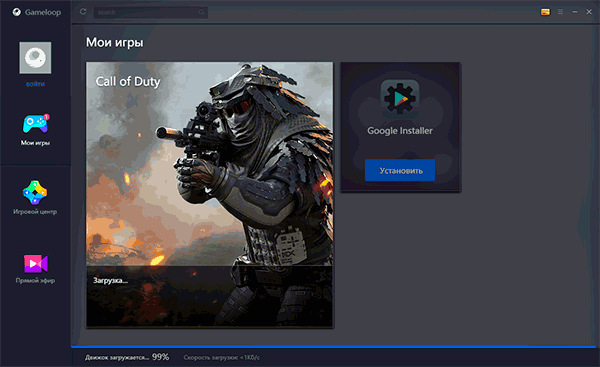Open the orange card icon in title bar

(545, 12)
